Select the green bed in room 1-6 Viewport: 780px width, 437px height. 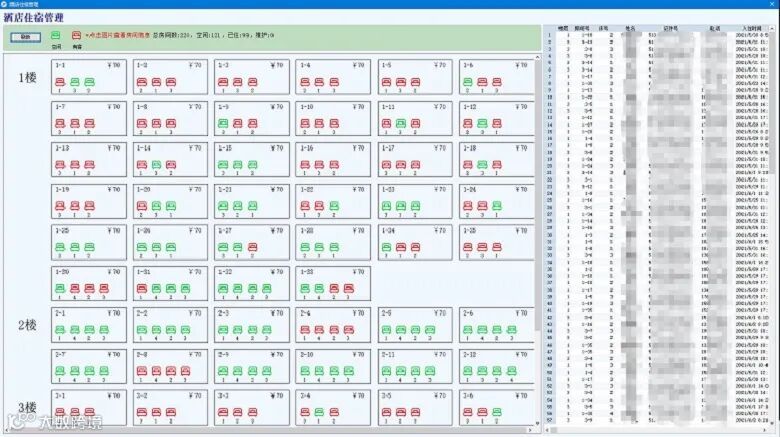(468, 82)
